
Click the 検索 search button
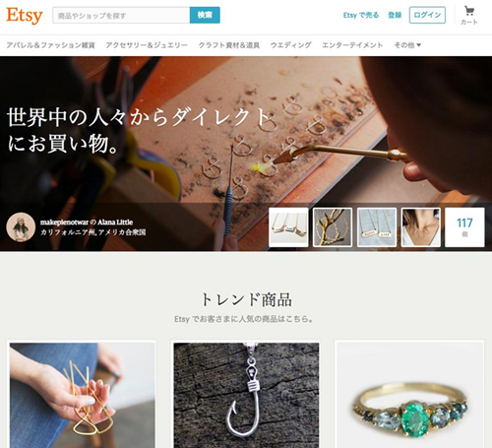tap(205, 15)
